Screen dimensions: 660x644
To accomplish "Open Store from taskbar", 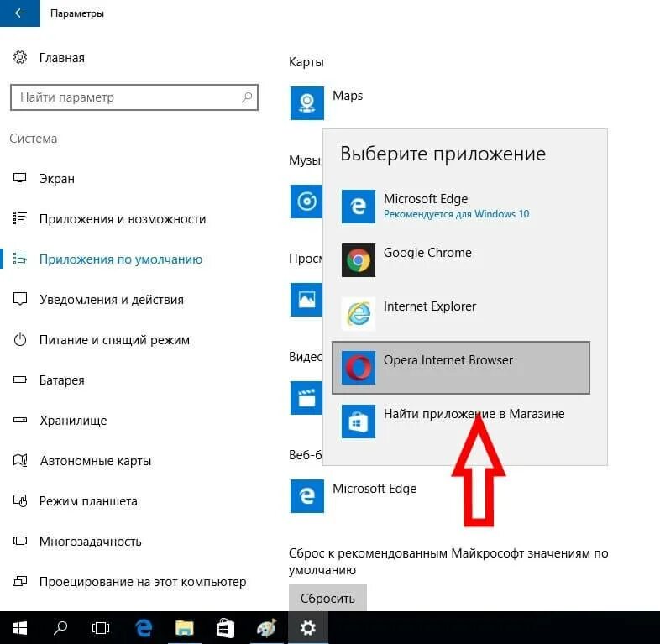I will tap(225, 628).
